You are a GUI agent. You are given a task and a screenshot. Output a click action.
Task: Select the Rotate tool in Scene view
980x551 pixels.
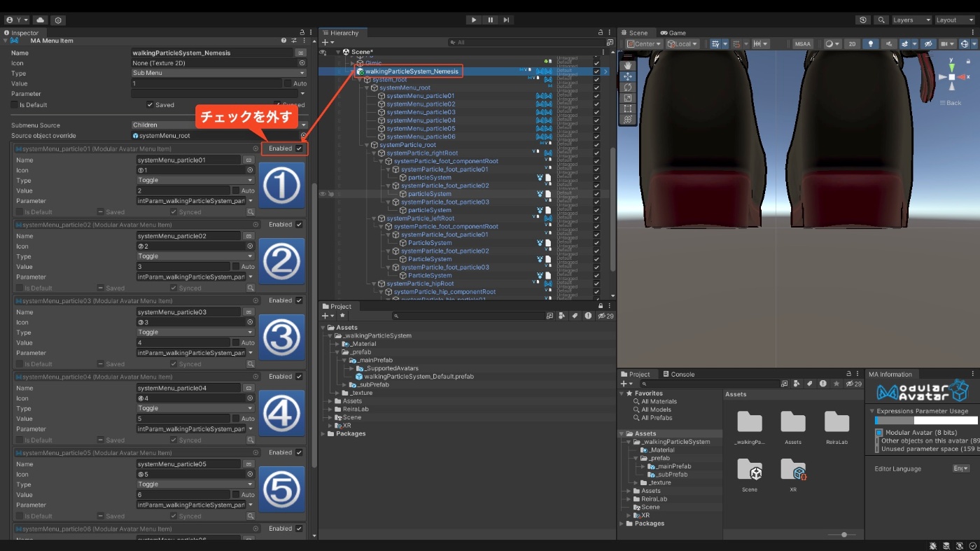coord(627,87)
